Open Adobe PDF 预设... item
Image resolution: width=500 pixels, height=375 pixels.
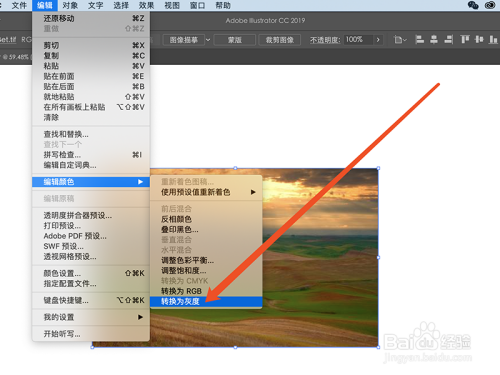91,236
